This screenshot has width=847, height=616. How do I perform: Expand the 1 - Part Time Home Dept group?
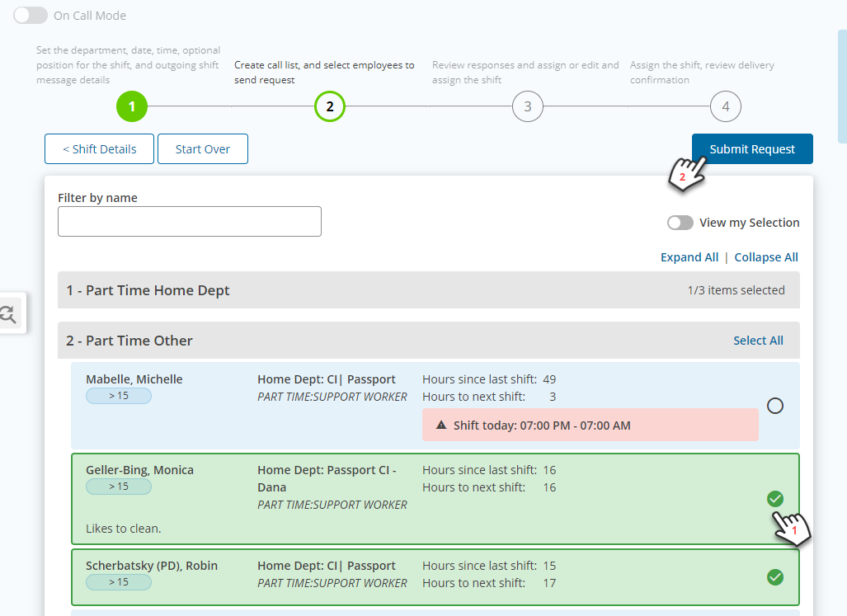(429, 290)
